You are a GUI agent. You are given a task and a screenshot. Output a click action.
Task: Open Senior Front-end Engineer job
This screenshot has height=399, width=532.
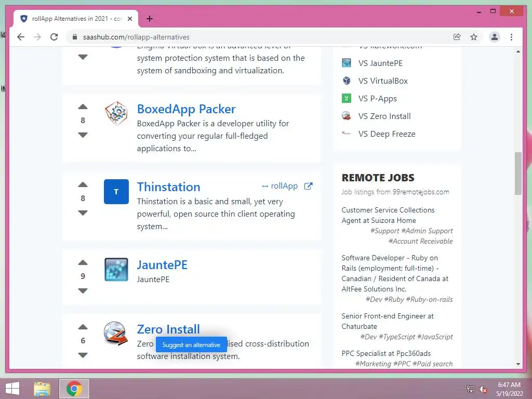pyautogui.click(x=388, y=321)
